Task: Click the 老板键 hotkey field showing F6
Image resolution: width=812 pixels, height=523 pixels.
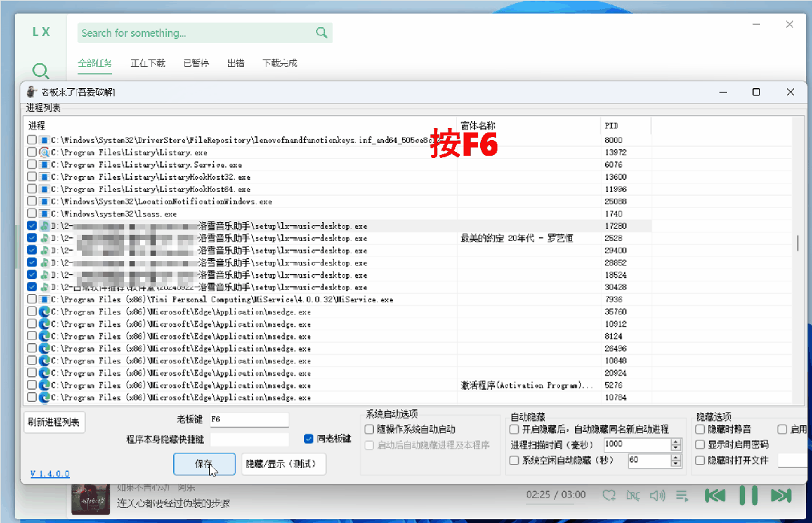Action: point(249,419)
